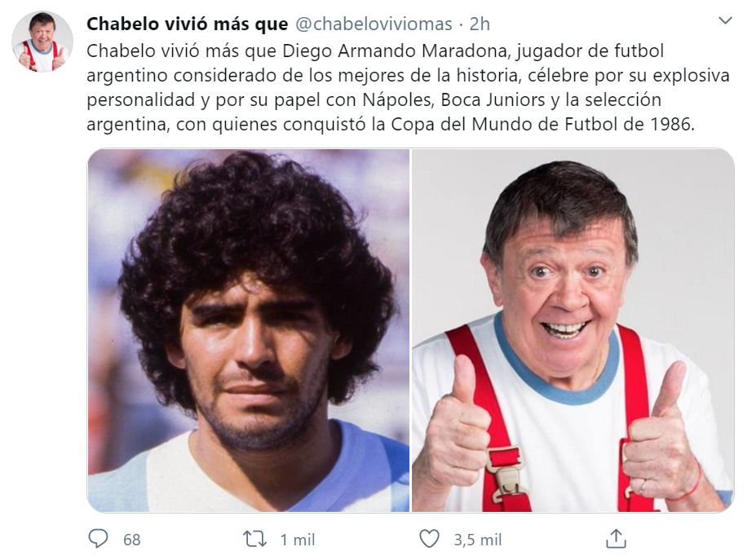Enlarge right photo of man giving thumbs up
752x560 pixels.
[573, 330]
